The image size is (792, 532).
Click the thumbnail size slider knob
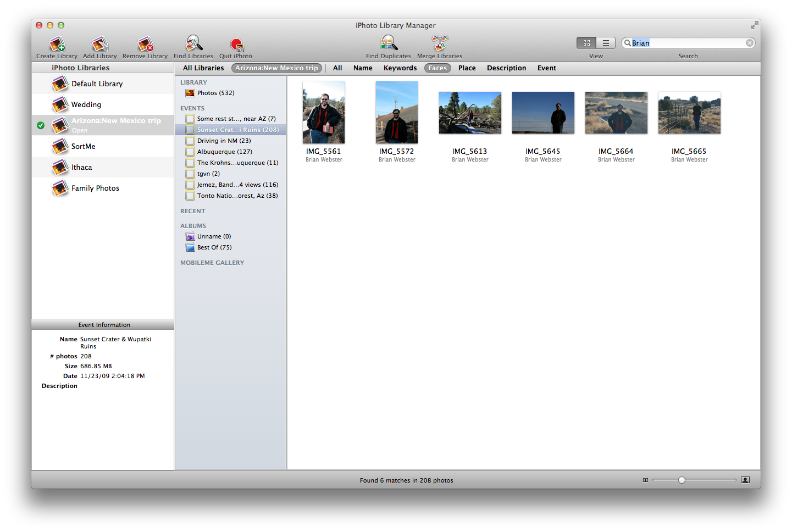click(x=682, y=480)
